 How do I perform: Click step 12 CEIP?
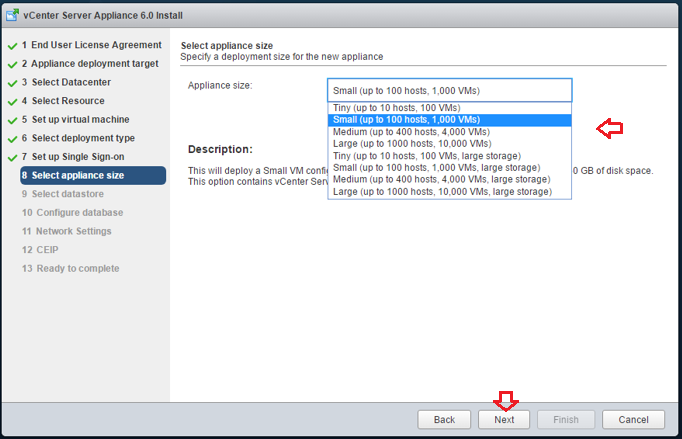pyautogui.click(x=40, y=250)
